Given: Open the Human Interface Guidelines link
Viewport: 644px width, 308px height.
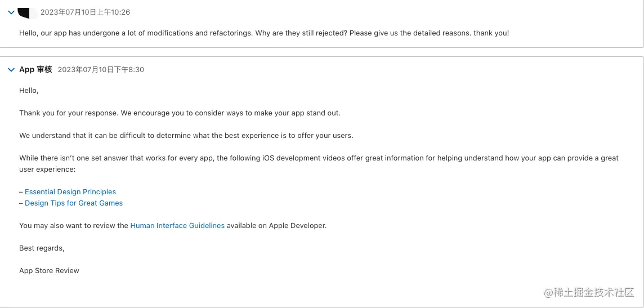Looking at the screenshot, I should click(177, 225).
